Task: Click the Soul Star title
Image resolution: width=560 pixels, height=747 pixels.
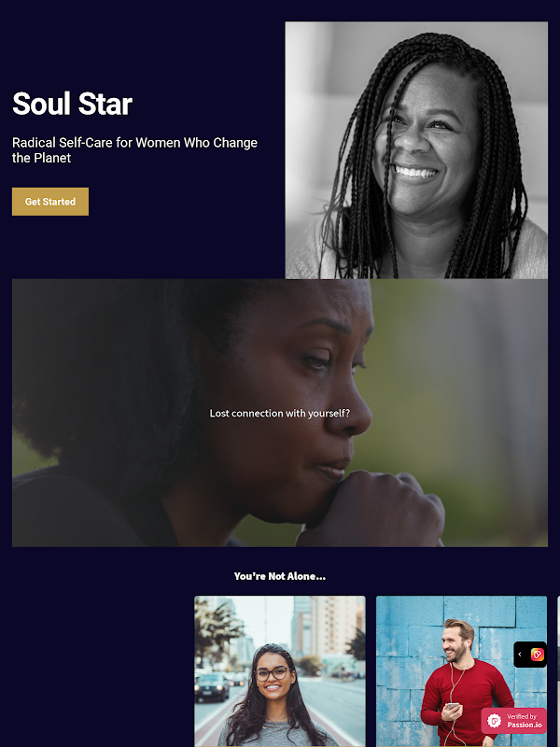Action: point(73,104)
